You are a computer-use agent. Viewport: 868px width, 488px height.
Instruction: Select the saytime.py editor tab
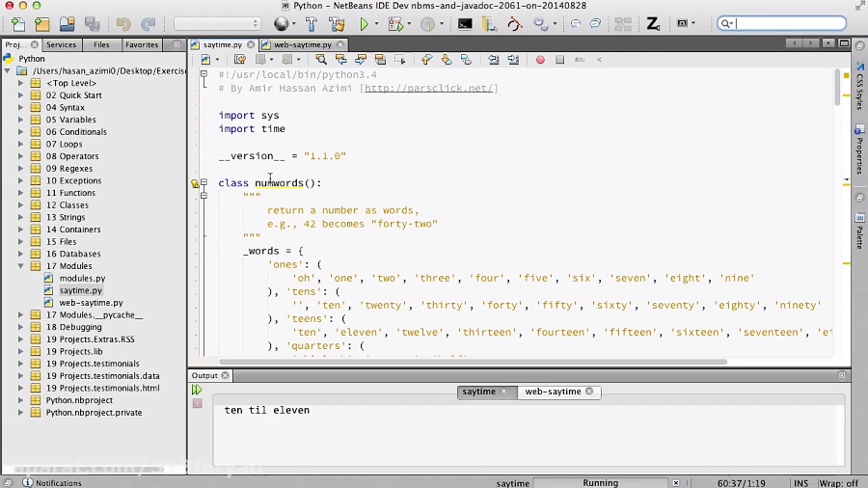[x=223, y=44]
